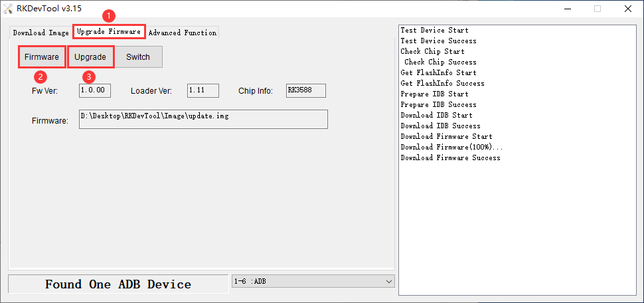Screen dimensions: 644x303
Task: Click the Fw Ver field showing 1.0.00
Action: pyautogui.click(x=95, y=90)
